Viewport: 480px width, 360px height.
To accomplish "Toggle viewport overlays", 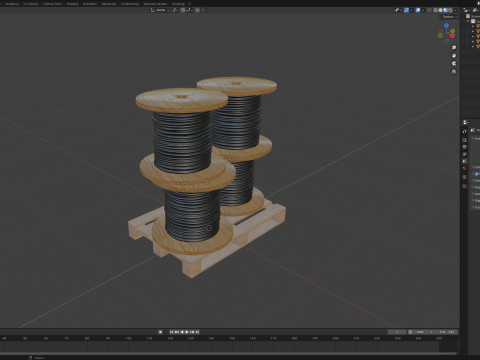I will tap(418, 10).
